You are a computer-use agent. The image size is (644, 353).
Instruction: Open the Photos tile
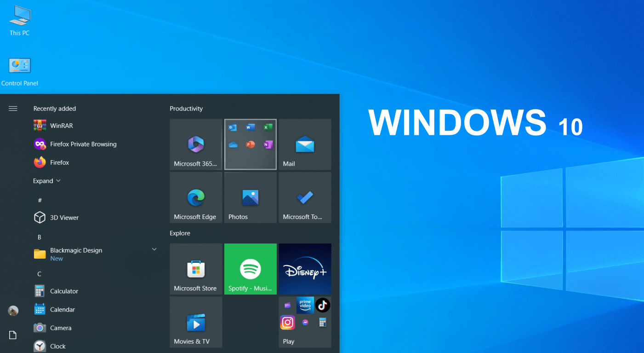(251, 198)
